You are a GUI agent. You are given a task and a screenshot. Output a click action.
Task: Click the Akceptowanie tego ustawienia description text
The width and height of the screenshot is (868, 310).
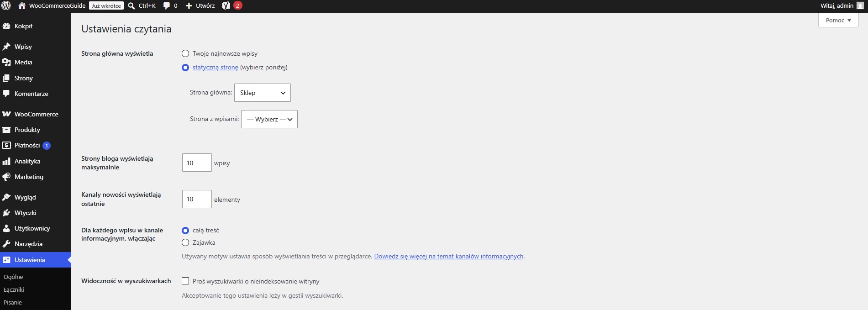point(263,295)
